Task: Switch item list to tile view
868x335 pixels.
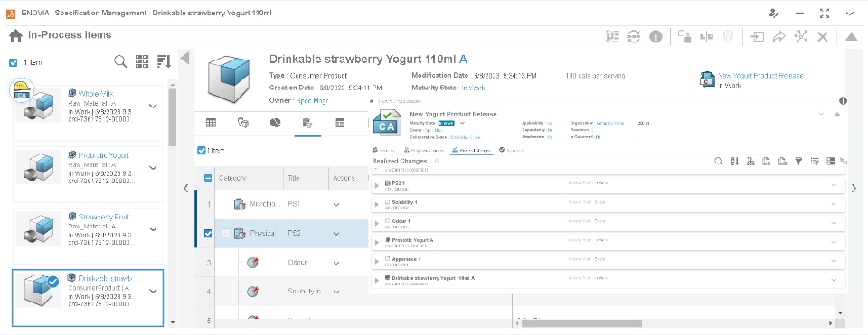Action: pos(142,61)
